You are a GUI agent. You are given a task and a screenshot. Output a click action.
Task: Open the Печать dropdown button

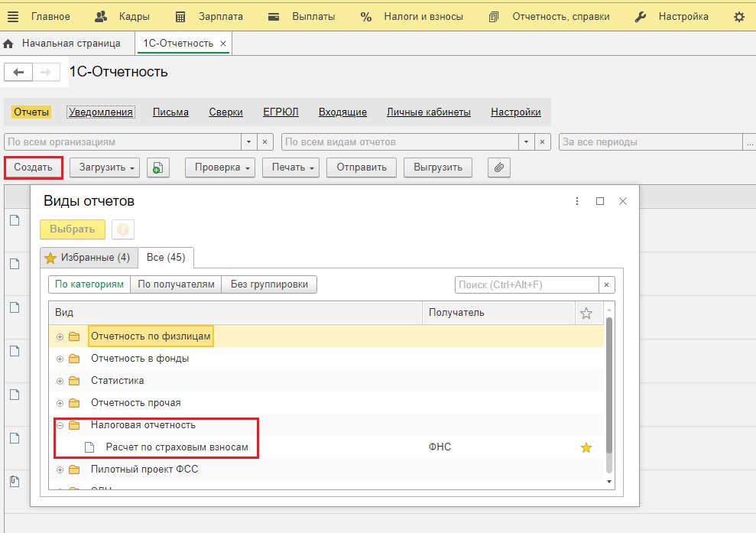(290, 167)
